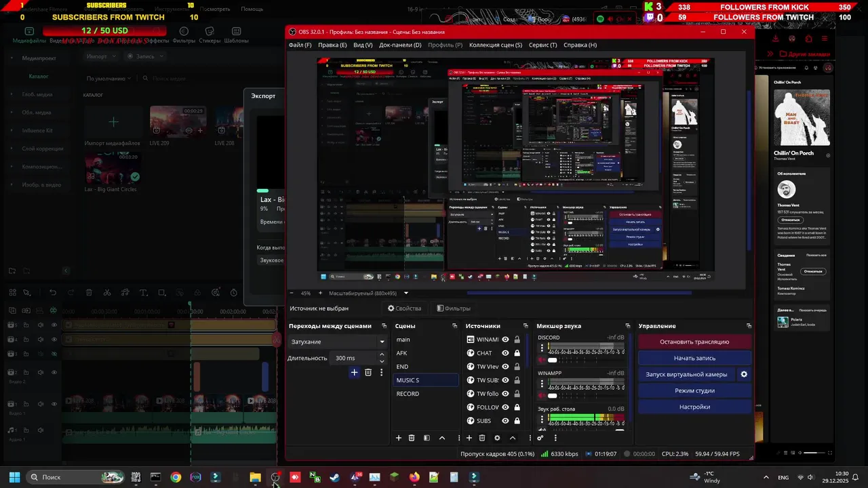
Task: Open DISCORD mixer channel options dots
Action: (x=542, y=348)
